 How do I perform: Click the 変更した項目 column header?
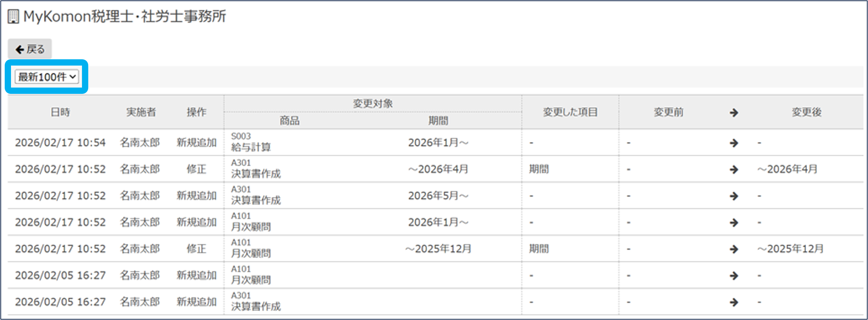[570, 112]
